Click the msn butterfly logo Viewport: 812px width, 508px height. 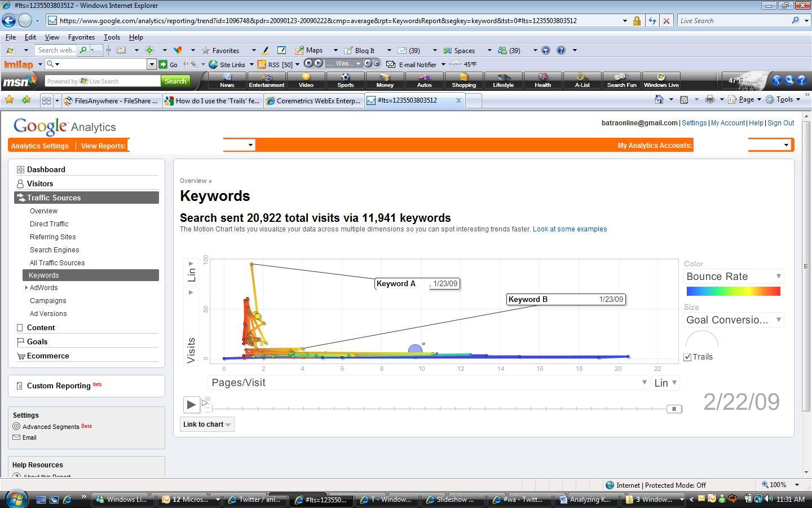[20, 81]
